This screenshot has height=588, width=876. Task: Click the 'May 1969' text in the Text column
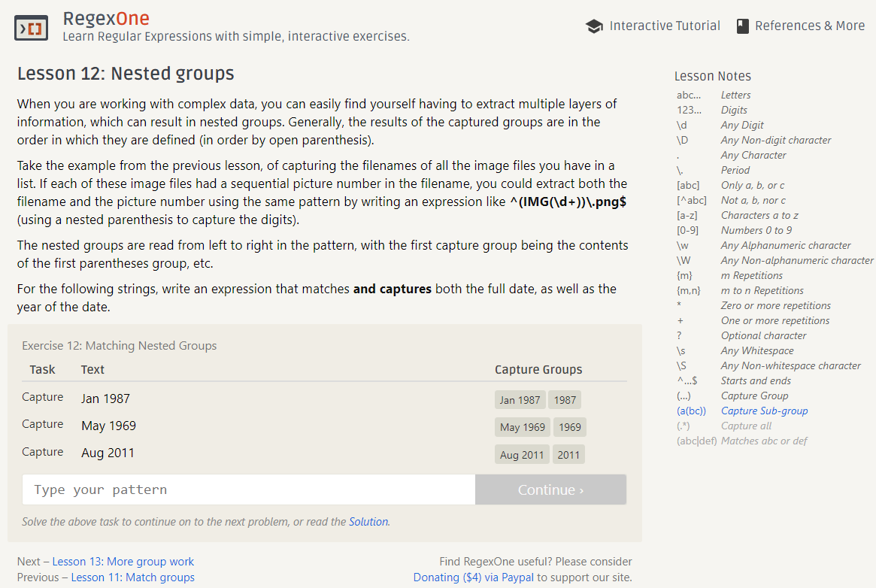(108, 426)
